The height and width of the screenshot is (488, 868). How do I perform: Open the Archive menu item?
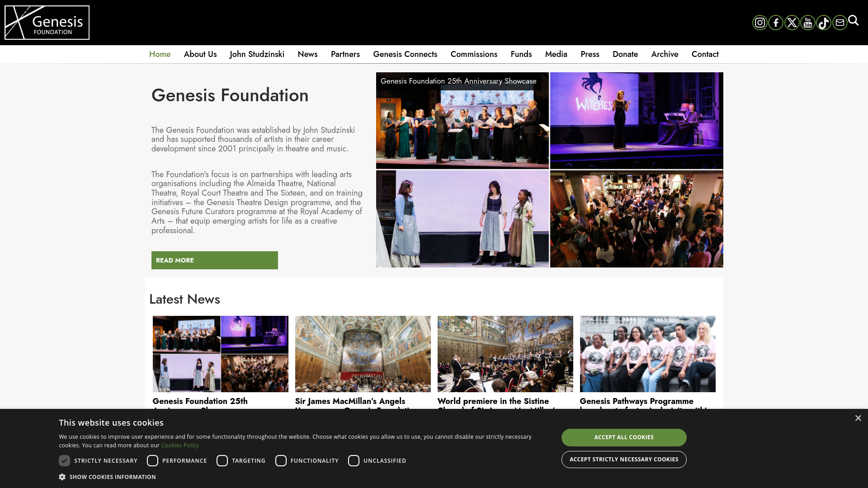click(665, 54)
